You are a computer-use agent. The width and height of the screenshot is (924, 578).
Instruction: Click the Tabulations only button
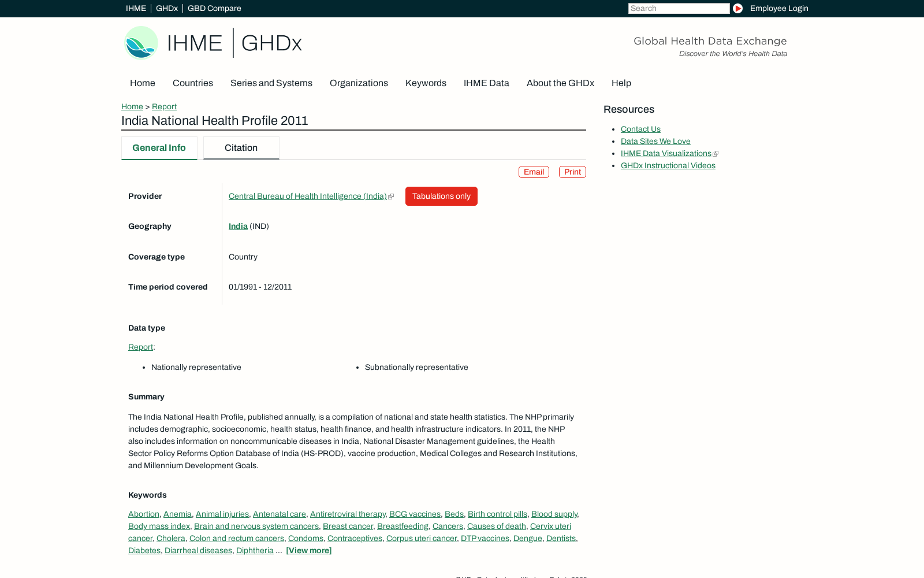[x=441, y=196]
